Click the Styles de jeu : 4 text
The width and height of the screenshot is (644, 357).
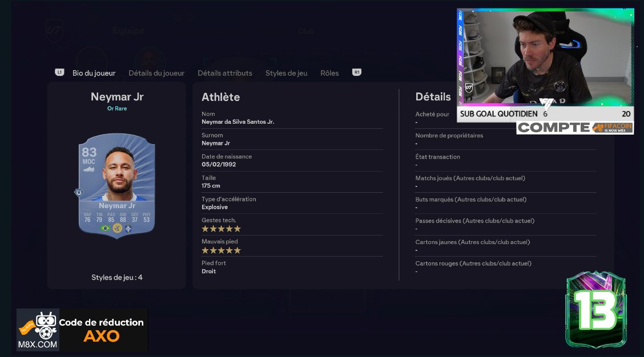(117, 277)
